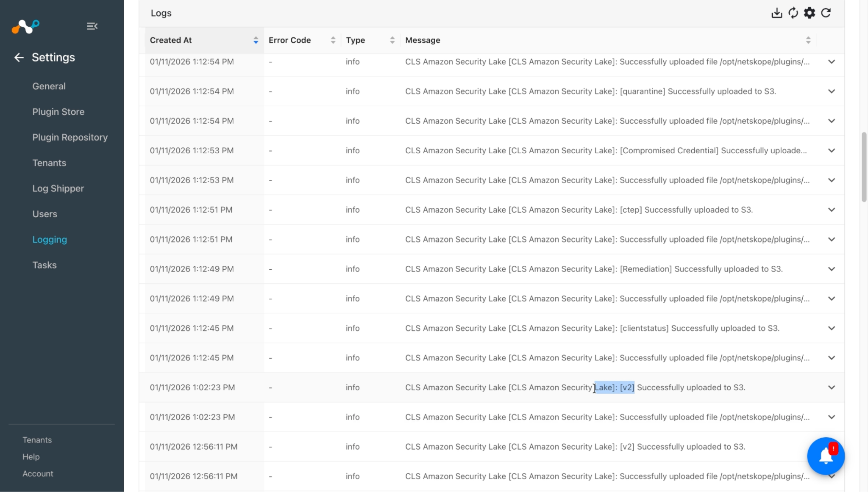
Task: Expand the [clientstatus] uploaded to S3 row
Action: pos(832,329)
